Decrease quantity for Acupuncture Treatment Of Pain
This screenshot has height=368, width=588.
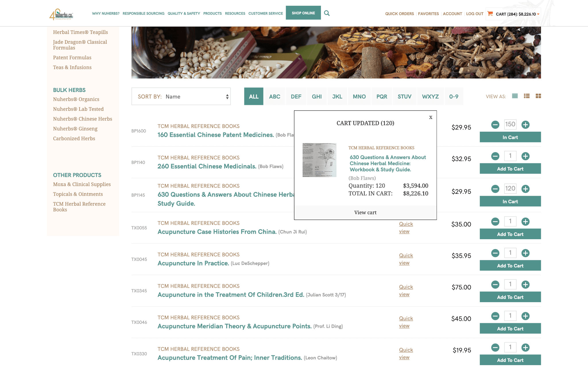495,348
